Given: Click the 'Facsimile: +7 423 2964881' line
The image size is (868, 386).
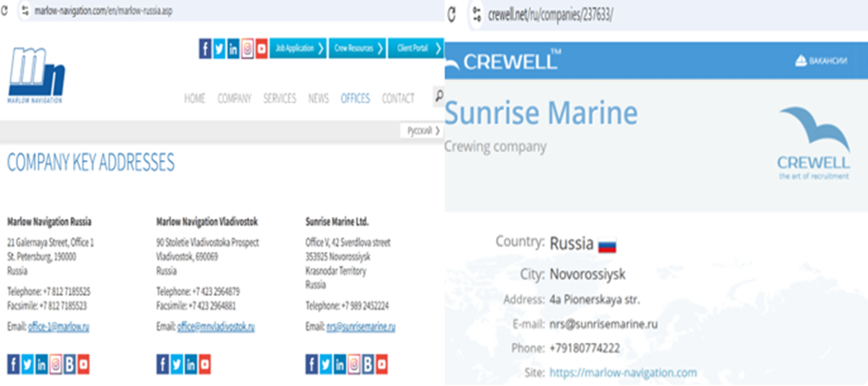Looking at the screenshot, I should click(196, 306).
